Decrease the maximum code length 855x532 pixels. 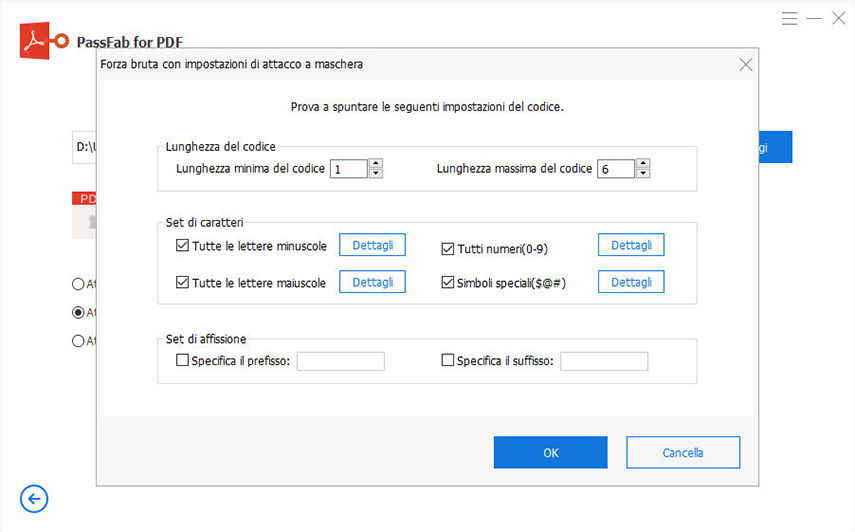click(643, 173)
